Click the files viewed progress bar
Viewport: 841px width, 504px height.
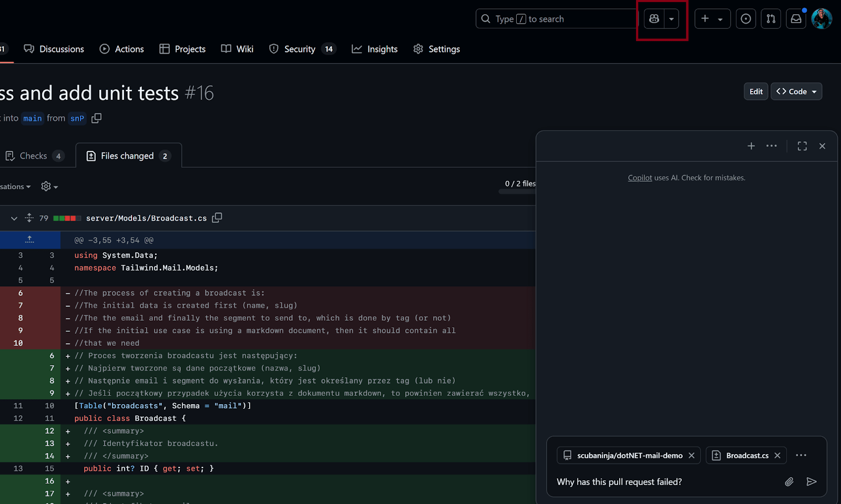click(517, 191)
